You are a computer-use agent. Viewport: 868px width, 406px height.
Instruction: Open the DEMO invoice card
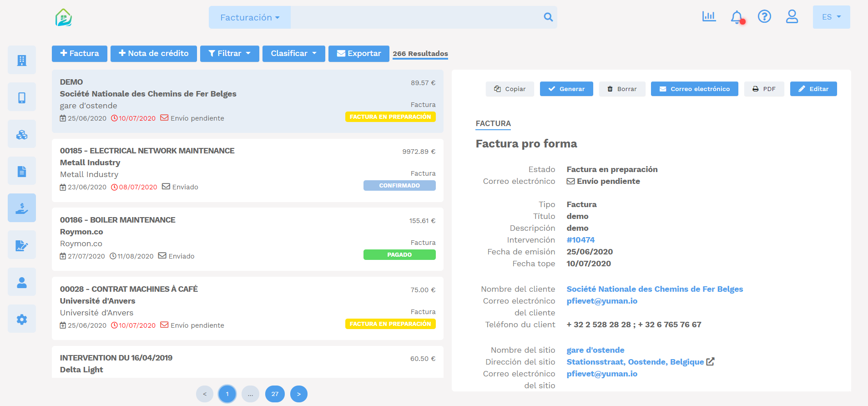click(247, 101)
